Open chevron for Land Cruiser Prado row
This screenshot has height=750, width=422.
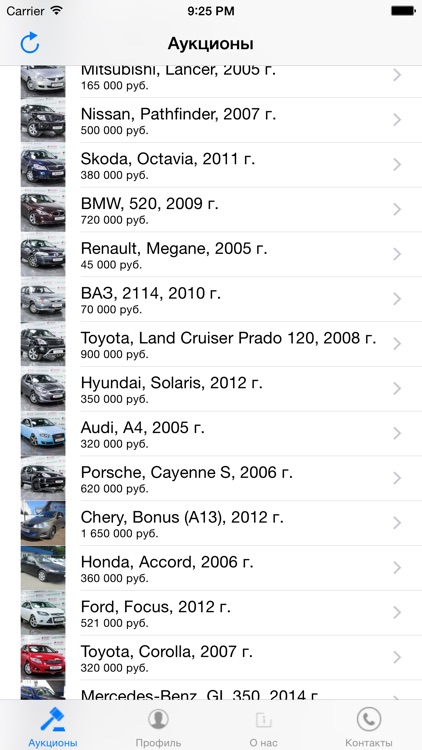point(397,344)
